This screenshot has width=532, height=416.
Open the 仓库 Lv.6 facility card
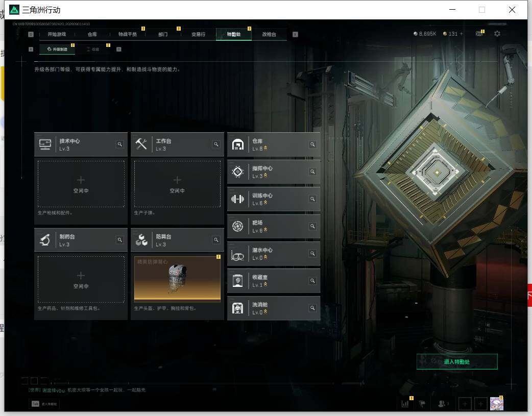tap(274, 144)
